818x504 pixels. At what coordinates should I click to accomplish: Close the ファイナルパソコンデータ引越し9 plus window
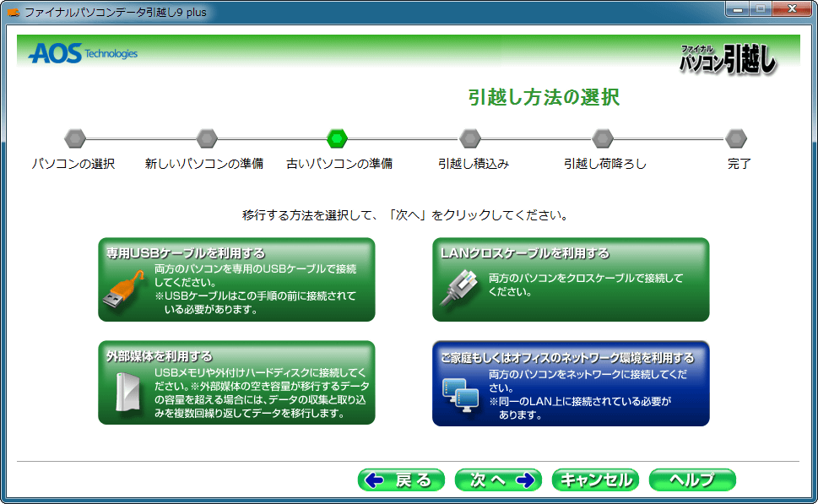(x=792, y=9)
